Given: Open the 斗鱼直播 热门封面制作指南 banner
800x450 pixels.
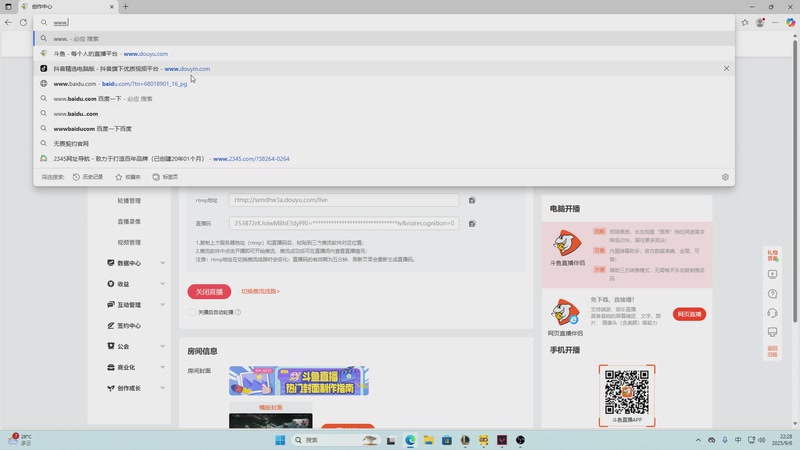Looking at the screenshot, I should click(x=298, y=381).
